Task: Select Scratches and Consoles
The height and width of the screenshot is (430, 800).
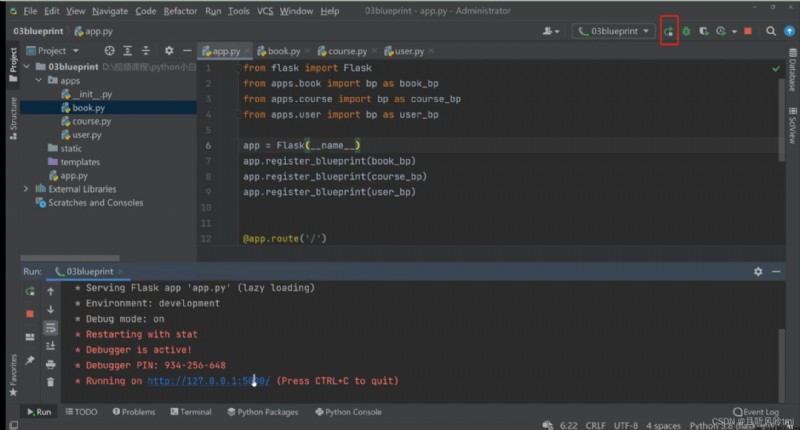Action: 89,203
